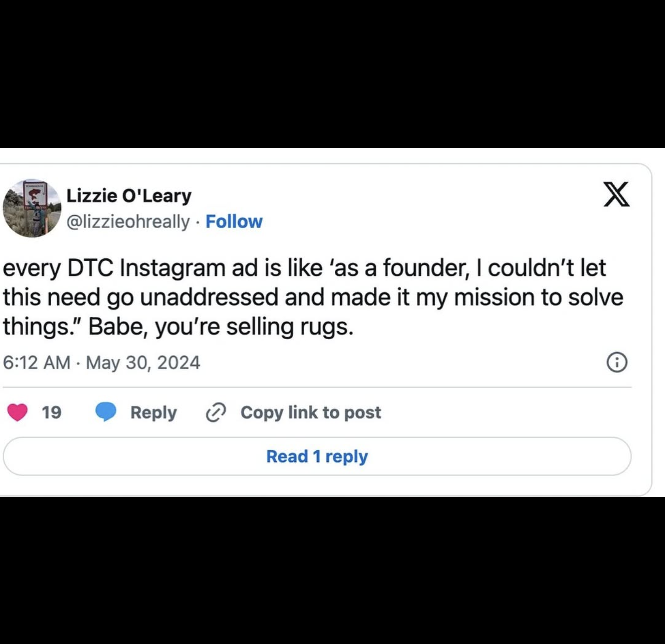Open Lizzie O'Leary's profile picture

click(x=32, y=209)
